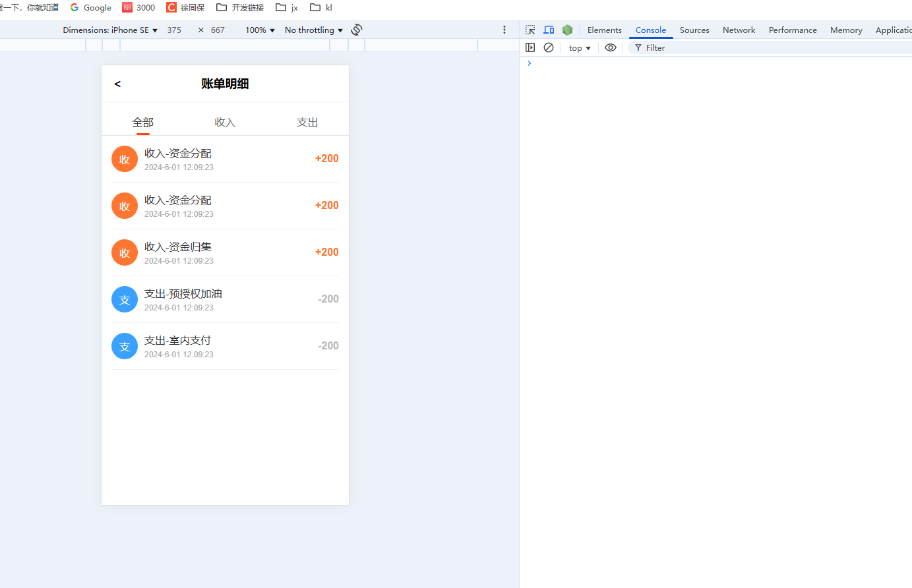Click the -200 amount of 支出-预授权加油
Viewport: 912px width, 588px height.
[328, 299]
